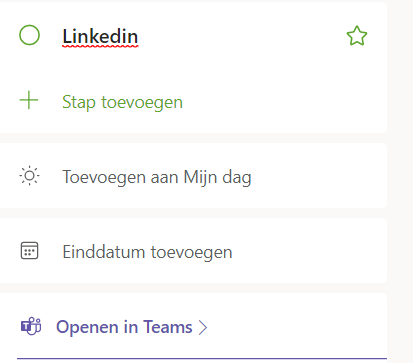Click the gray margin right of the cards
Viewport: 413px width, 363px height.
click(400, 181)
